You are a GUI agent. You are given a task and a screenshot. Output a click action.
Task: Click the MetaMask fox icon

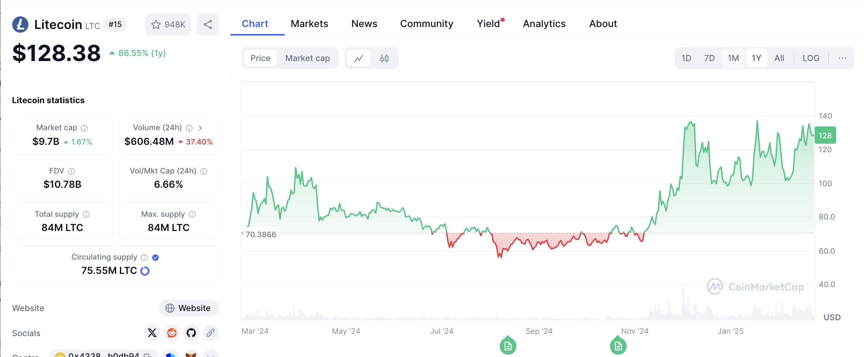point(190,354)
